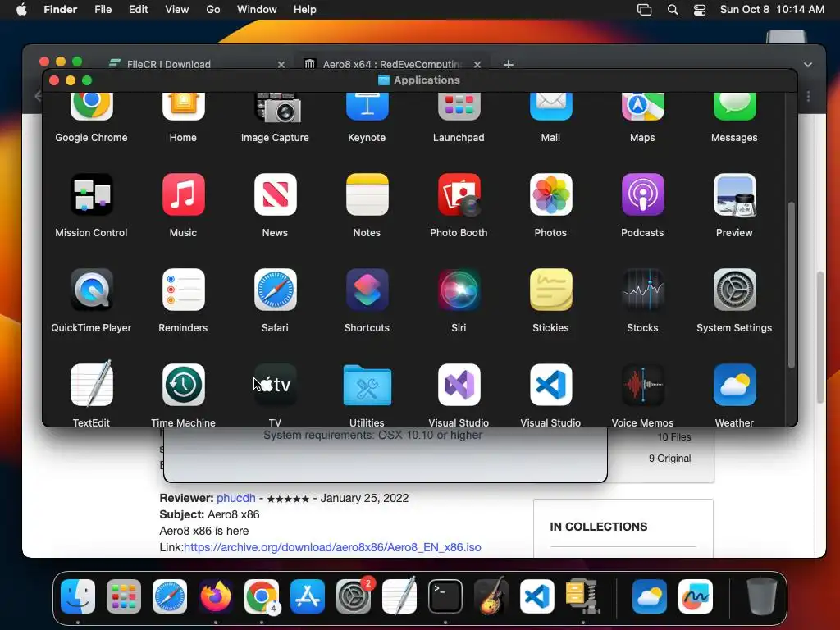
Task: Select the Photo Booth app icon
Action: [x=459, y=194]
